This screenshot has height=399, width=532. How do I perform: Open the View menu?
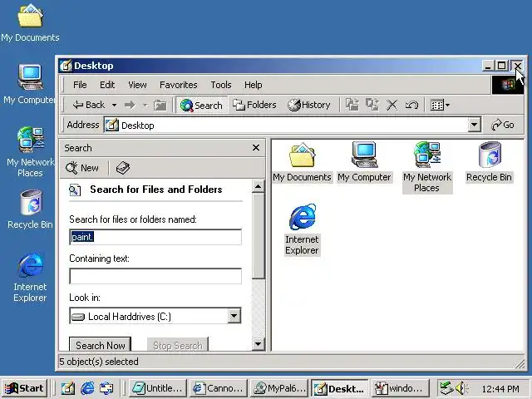[x=137, y=85]
